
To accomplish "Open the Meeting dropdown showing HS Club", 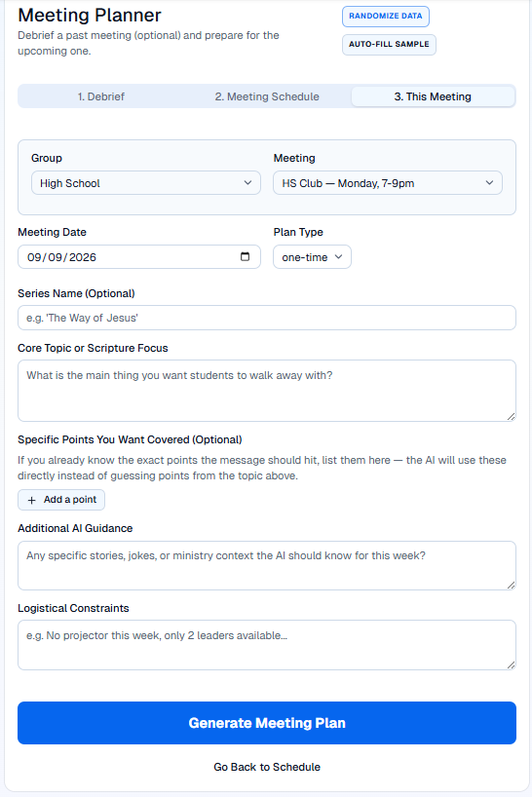I will point(388,183).
